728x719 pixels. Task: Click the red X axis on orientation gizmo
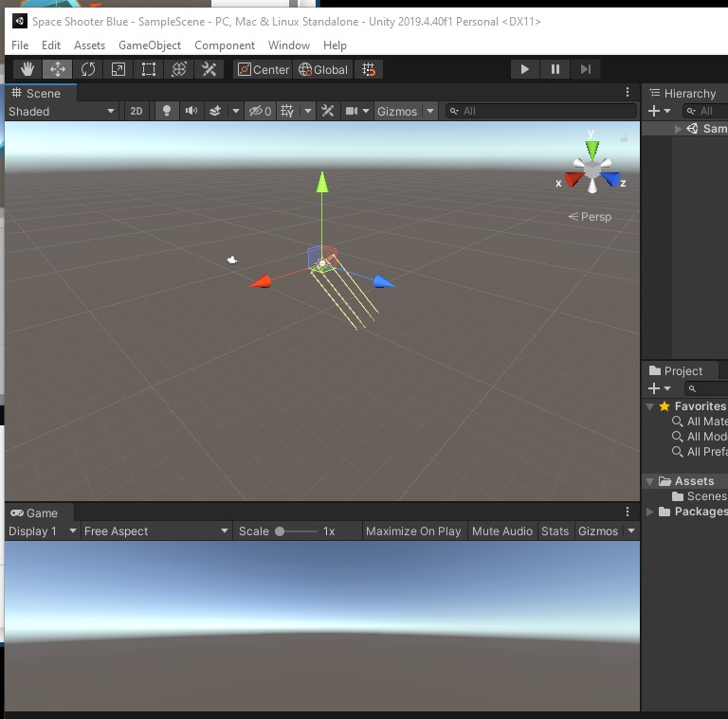click(573, 179)
